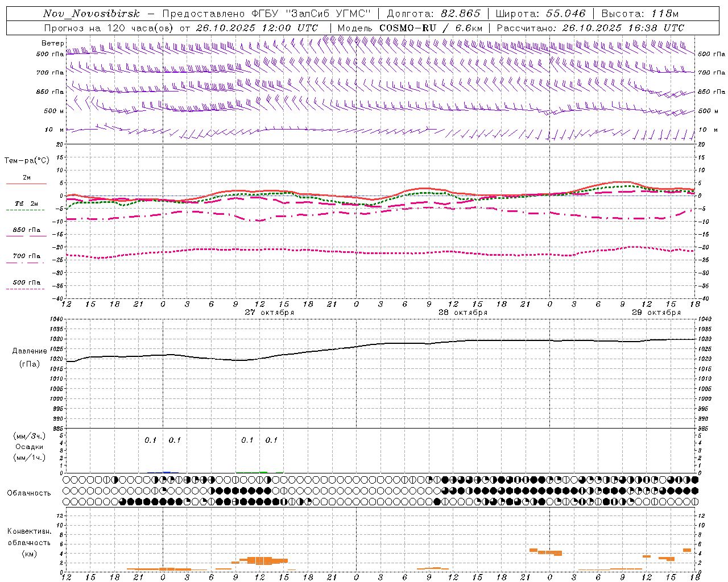This screenshot has height=582, width=728.
Task: Click the Nov_Novosibirsk station title
Action: click(x=92, y=14)
